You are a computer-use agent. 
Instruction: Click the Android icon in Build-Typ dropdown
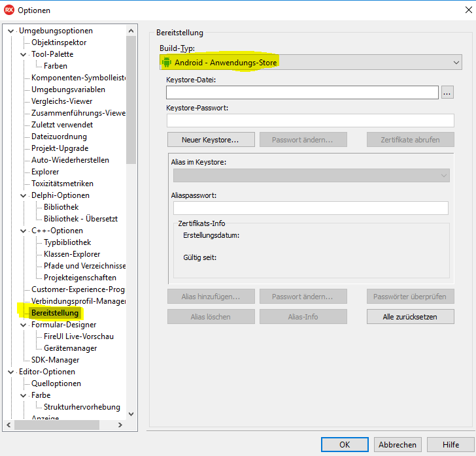coord(166,63)
